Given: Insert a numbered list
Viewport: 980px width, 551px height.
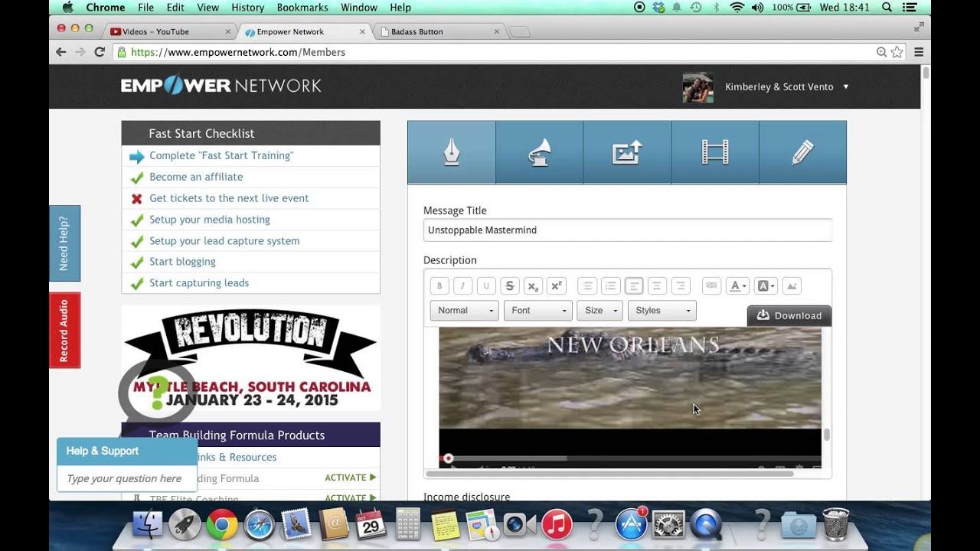Looking at the screenshot, I should tap(587, 286).
